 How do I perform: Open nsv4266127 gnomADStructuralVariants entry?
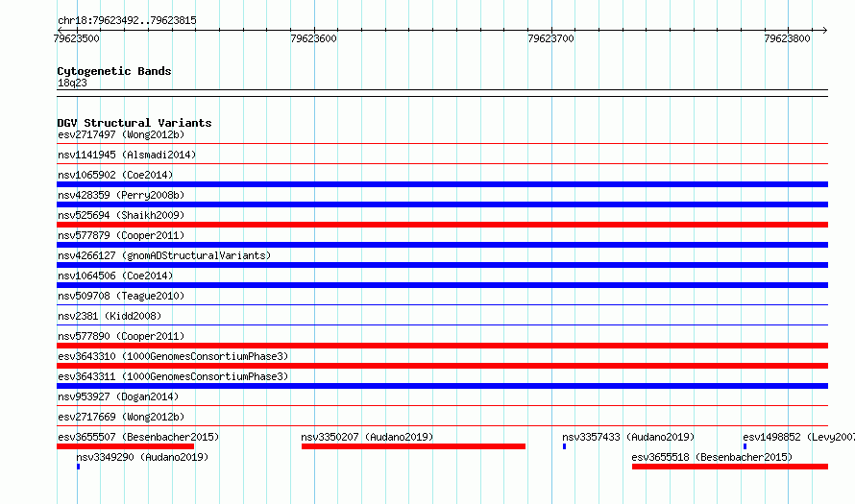coord(164,255)
